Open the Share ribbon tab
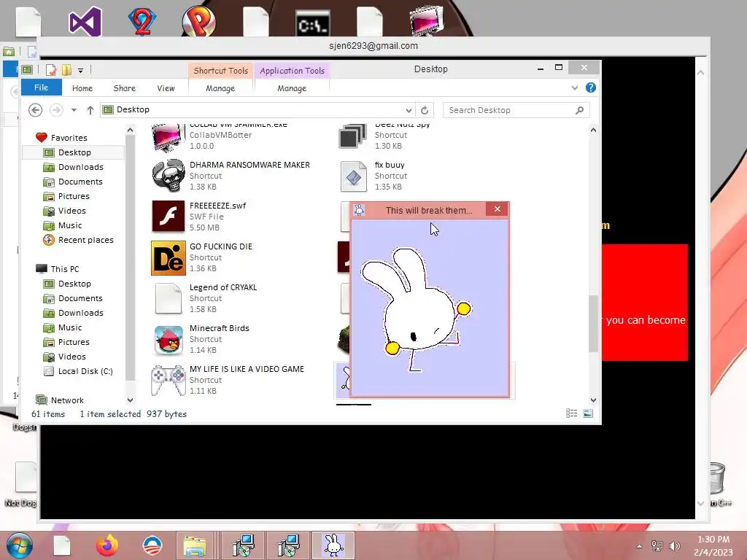 pos(124,88)
